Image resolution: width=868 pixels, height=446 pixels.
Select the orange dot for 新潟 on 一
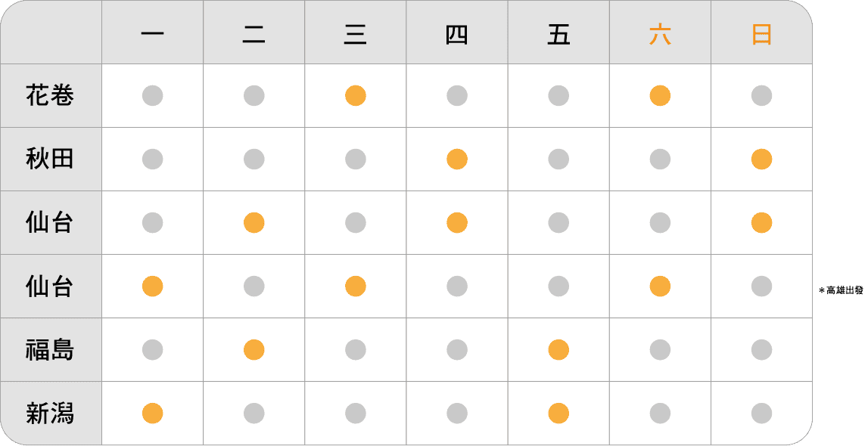pos(152,413)
